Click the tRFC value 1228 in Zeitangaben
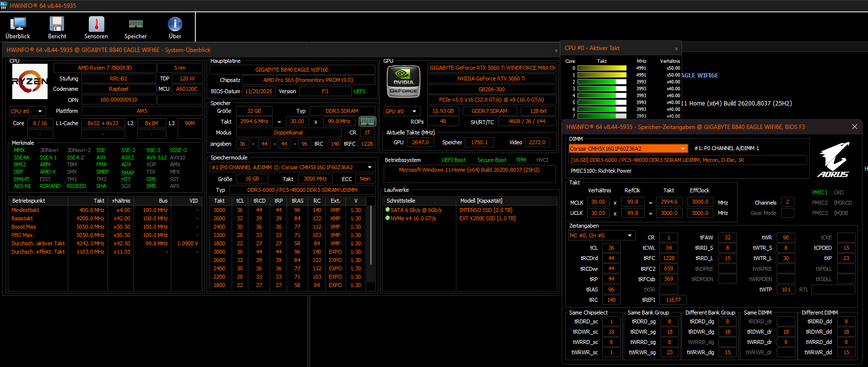The width and height of the screenshot is (868, 367). (x=669, y=258)
